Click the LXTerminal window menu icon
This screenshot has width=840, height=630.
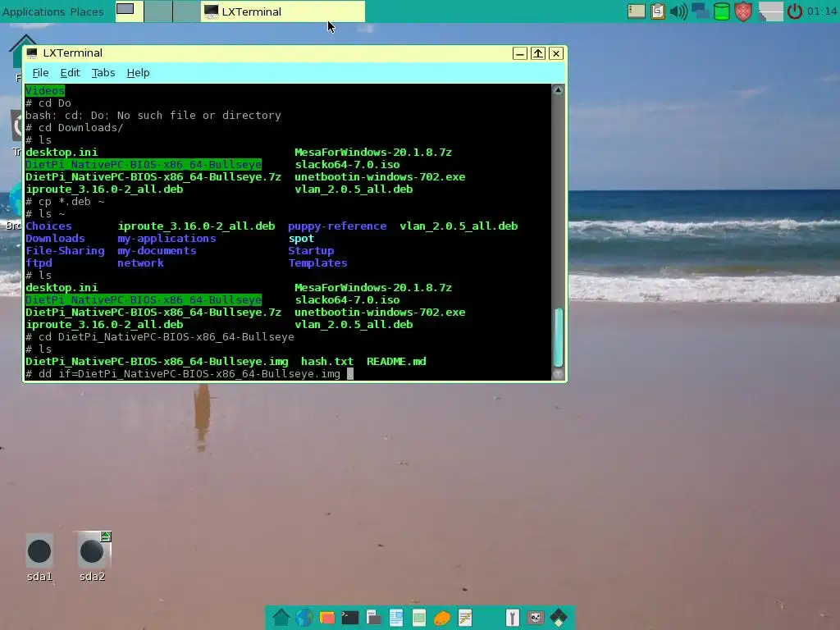pyautogui.click(x=32, y=53)
